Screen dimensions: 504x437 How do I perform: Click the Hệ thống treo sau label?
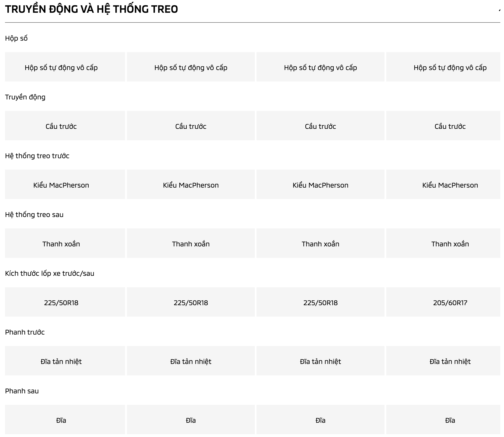pos(34,215)
